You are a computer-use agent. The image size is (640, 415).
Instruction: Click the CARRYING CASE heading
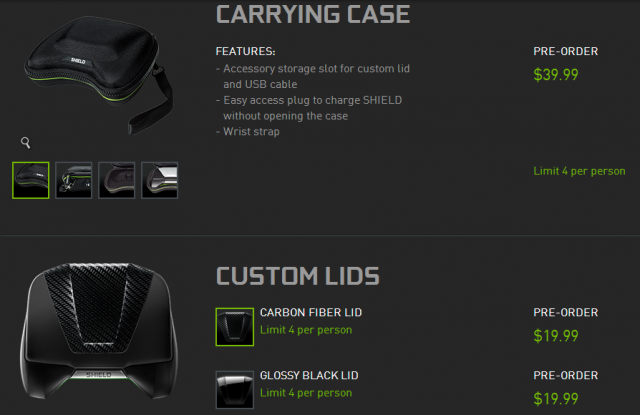point(313,14)
